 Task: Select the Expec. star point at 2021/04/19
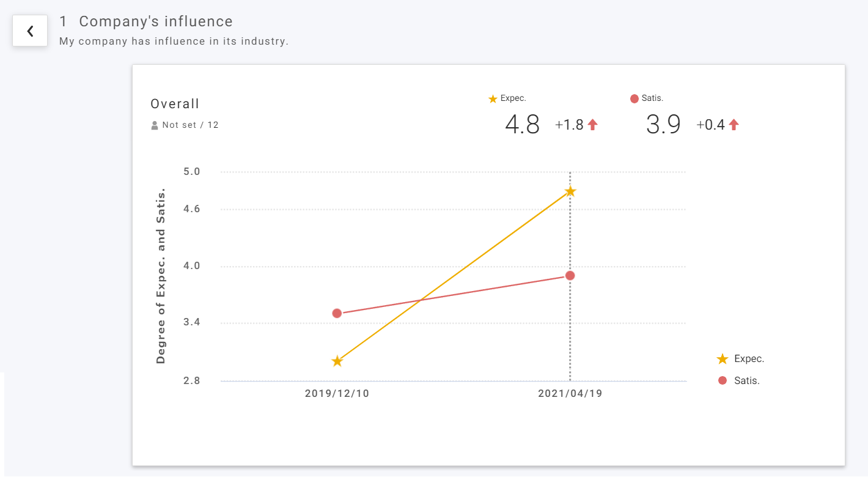[x=570, y=191]
